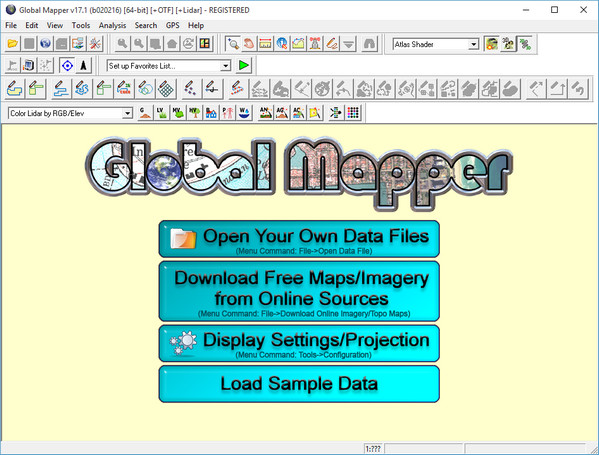Viewport: 599px width, 455px height.
Task: Toggle Lidar Medium Vegetation filter (MV)
Action: (x=178, y=113)
